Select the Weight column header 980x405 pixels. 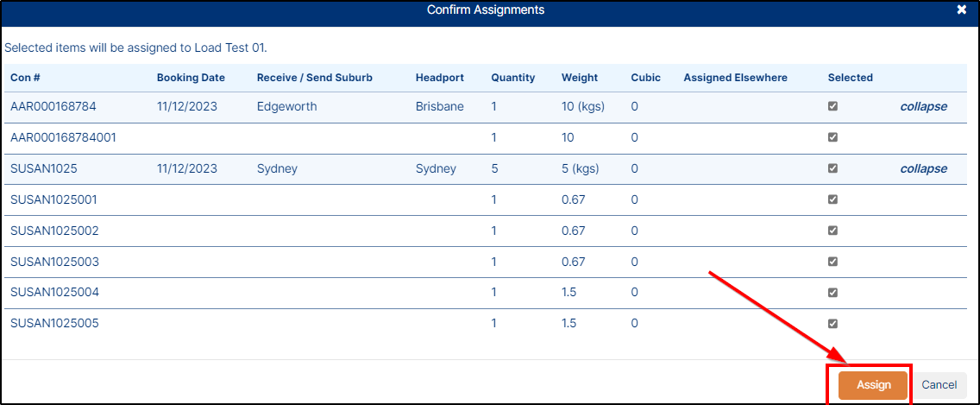click(580, 78)
